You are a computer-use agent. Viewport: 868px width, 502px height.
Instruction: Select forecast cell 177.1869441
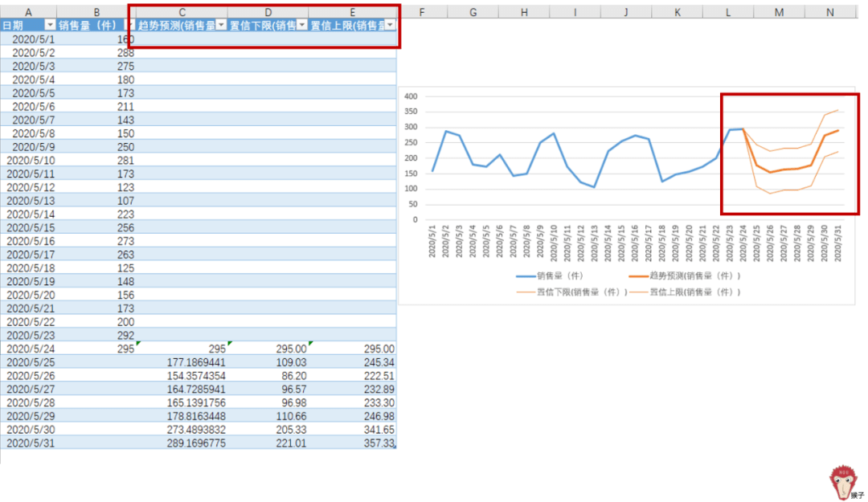182,362
